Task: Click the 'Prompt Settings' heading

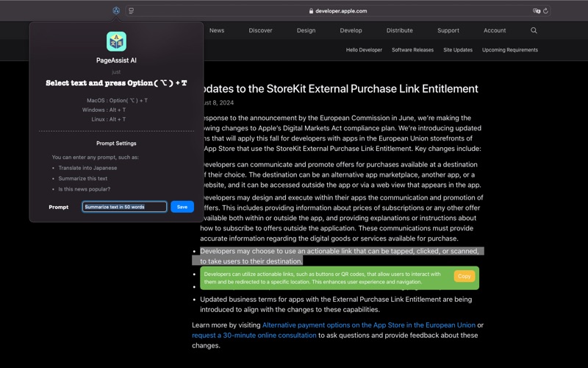Action: (116, 144)
